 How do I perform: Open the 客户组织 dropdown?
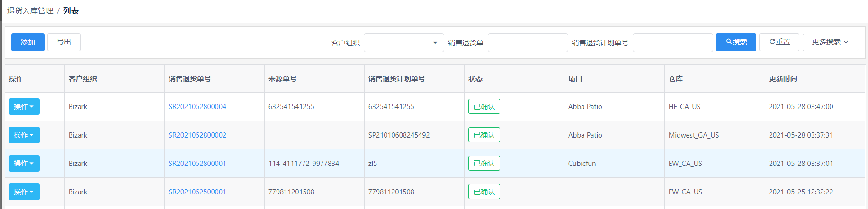404,43
